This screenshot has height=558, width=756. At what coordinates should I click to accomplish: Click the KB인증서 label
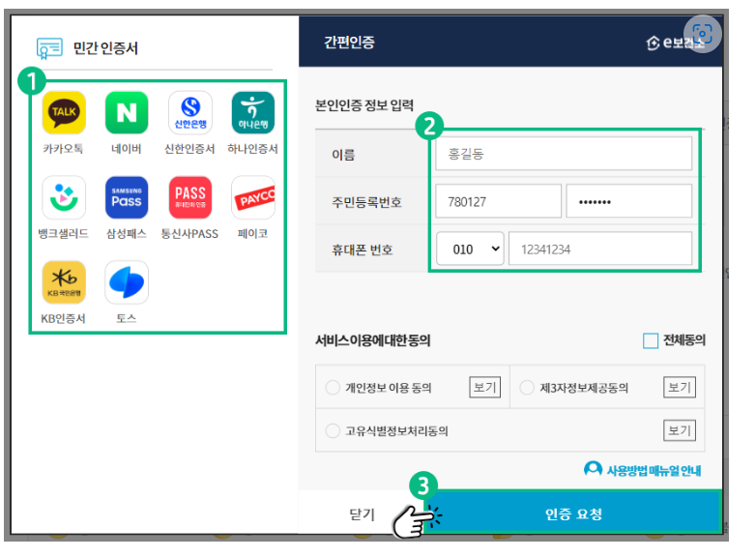[x=63, y=318]
